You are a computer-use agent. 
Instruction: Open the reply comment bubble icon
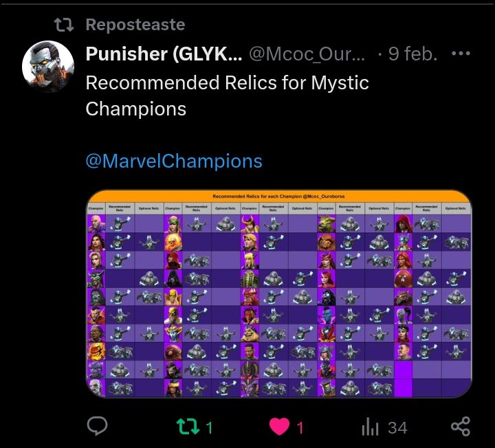(x=97, y=426)
